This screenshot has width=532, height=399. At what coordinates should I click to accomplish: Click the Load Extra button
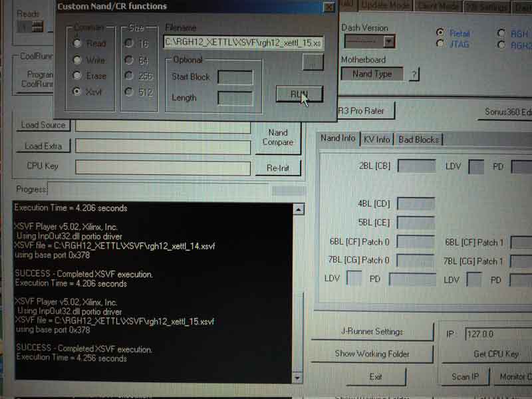[43, 146]
